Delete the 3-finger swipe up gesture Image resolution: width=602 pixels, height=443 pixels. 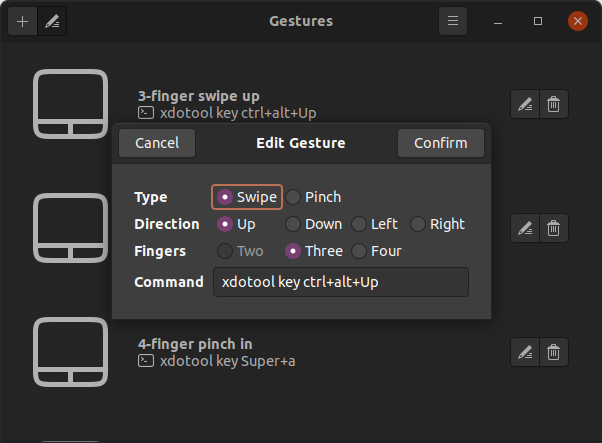553,104
